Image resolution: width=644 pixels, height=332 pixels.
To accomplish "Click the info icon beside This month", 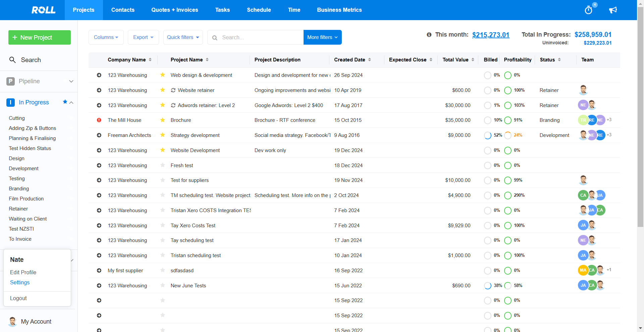I will coord(429,35).
